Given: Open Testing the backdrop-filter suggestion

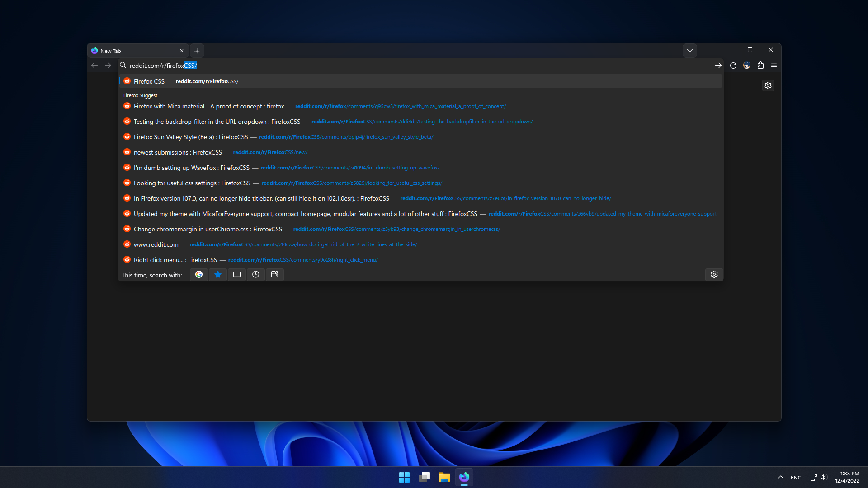Looking at the screenshot, I should click(x=420, y=122).
